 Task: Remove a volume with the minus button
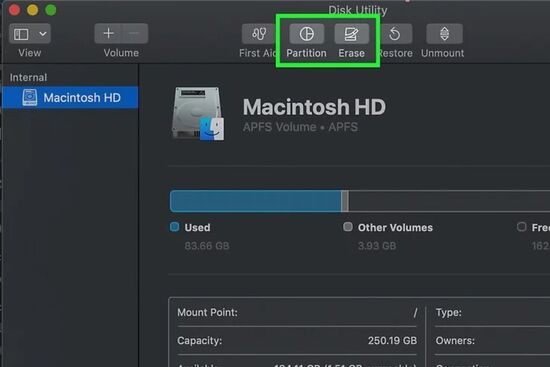coord(135,34)
